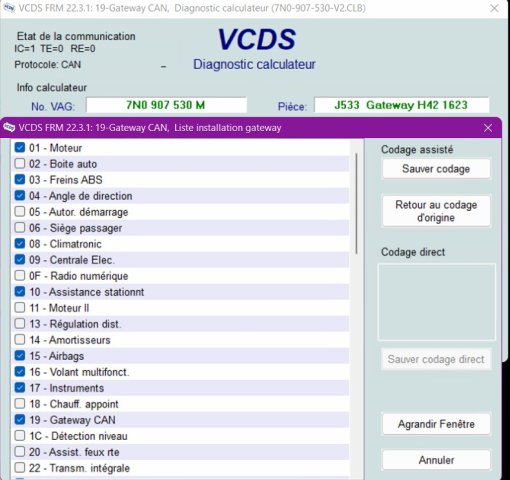Check the 18 - Chauff. appoint box
The image size is (510, 480).
pyautogui.click(x=20, y=403)
